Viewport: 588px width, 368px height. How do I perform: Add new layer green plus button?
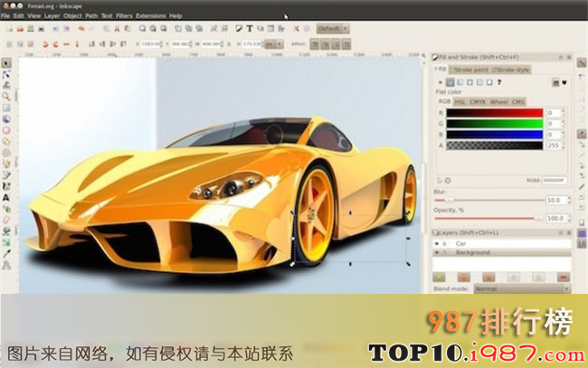tap(439, 277)
